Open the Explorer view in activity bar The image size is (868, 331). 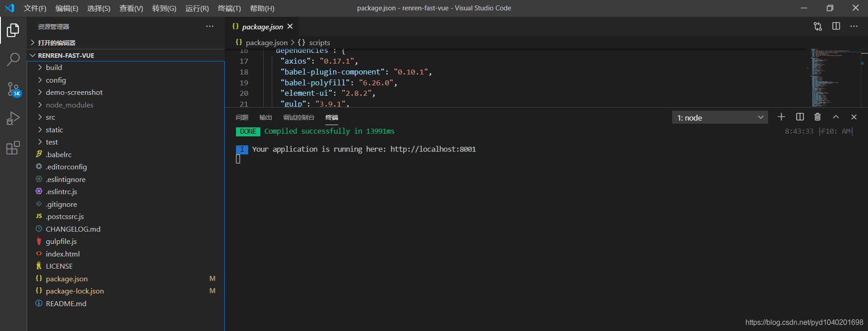click(13, 31)
